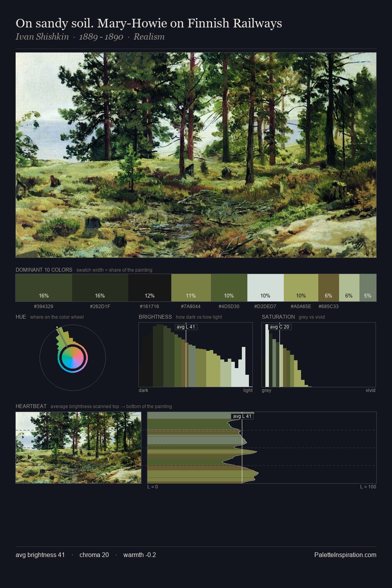This screenshot has width=392, height=588.
Task: Click the 'avg brightness 41' footer stat
Action: (40, 555)
